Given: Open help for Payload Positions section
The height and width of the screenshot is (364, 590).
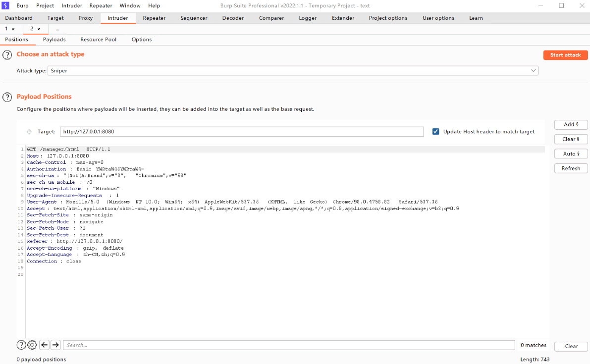Looking at the screenshot, I should pos(7,98).
